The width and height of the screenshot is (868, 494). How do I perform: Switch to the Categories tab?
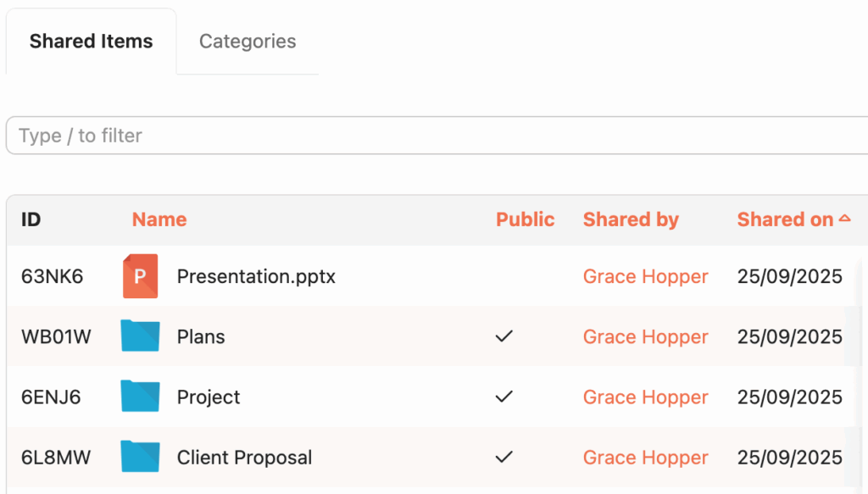pyautogui.click(x=248, y=42)
